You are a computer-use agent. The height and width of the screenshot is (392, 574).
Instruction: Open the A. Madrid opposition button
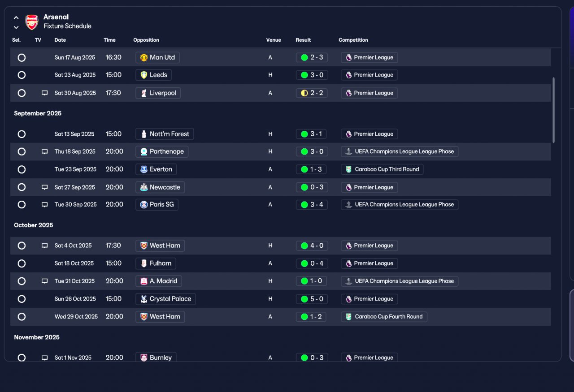tap(158, 281)
